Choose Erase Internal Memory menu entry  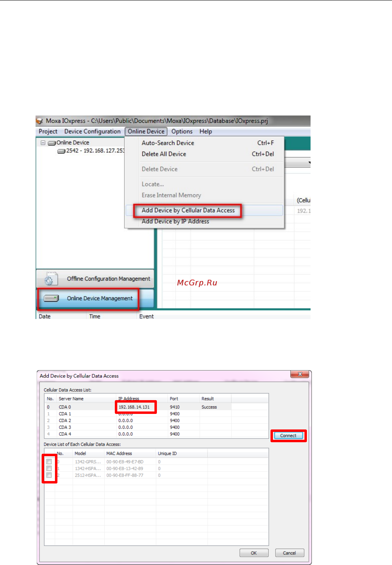(x=204, y=195)
